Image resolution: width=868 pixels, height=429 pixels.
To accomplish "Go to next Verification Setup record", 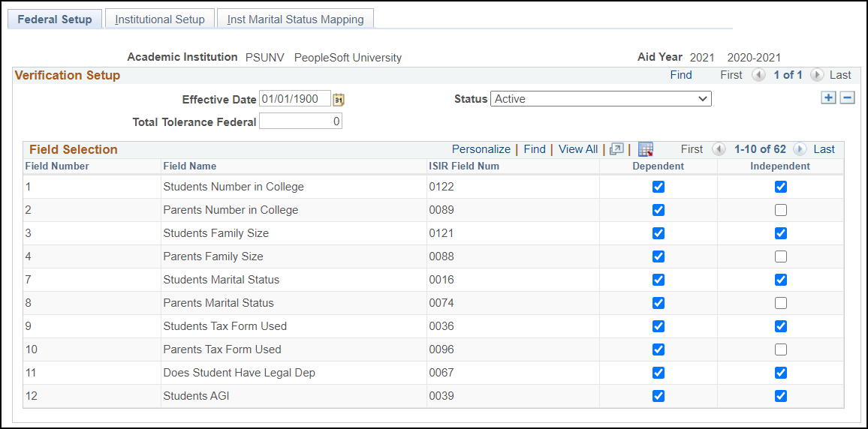I will point(817,75).
